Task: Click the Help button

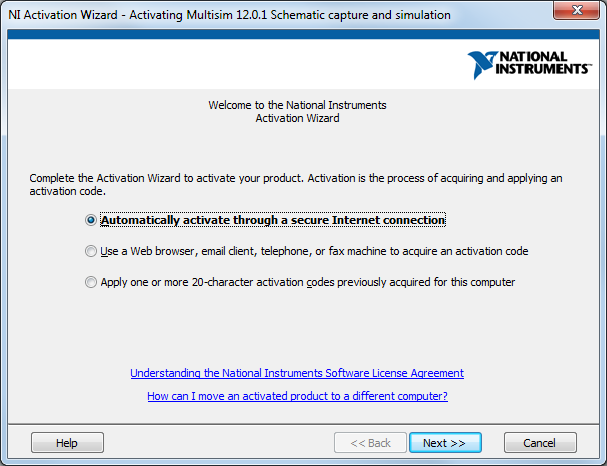Action: pyautogui.click(x=67, y=443)
